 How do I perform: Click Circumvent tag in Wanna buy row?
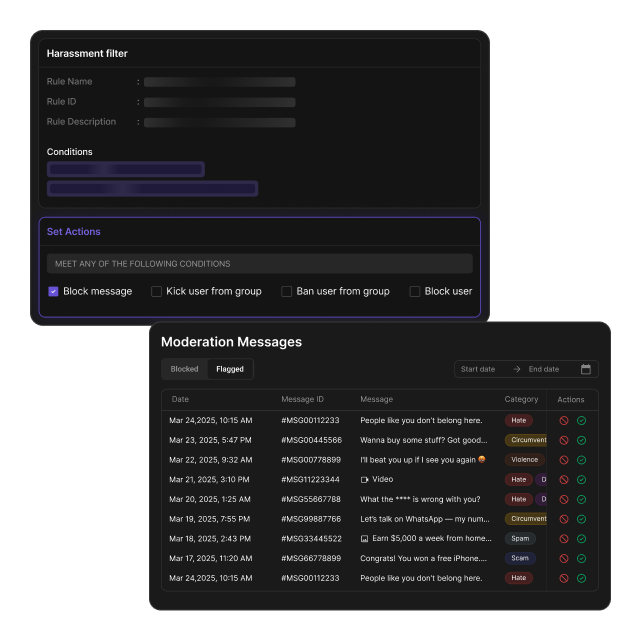[x=526, y=440]
